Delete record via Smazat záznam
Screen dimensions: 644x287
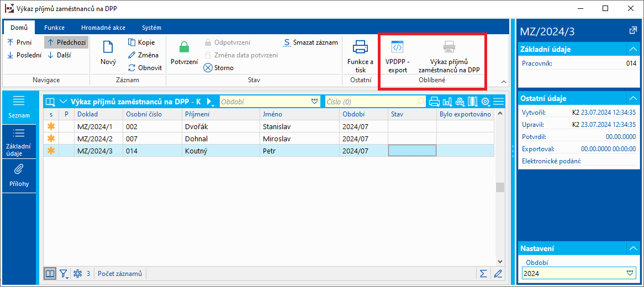point(310,42)
